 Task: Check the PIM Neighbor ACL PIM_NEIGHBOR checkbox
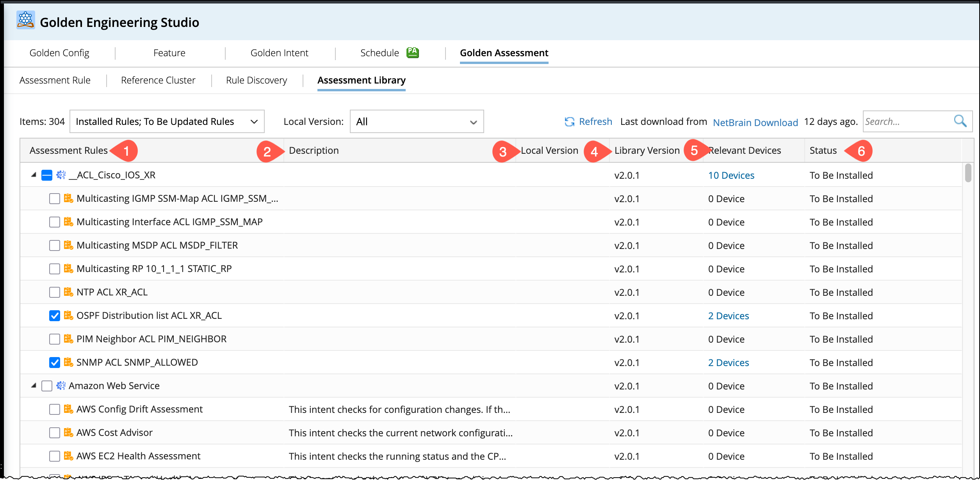(x=55, y=339)
